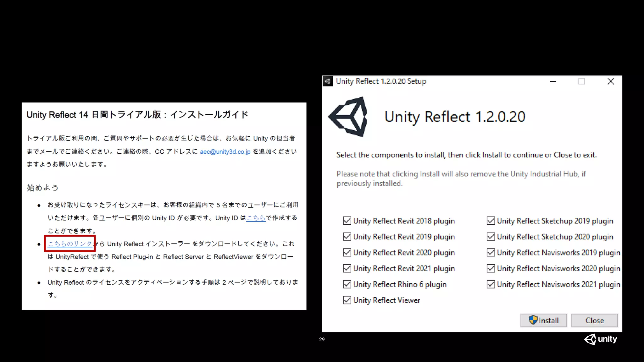This screenshot has height=362, width=644.
Task: Uncheck Unity Reflect Revit 2018 plugin
Action: (x=347, y=221)
